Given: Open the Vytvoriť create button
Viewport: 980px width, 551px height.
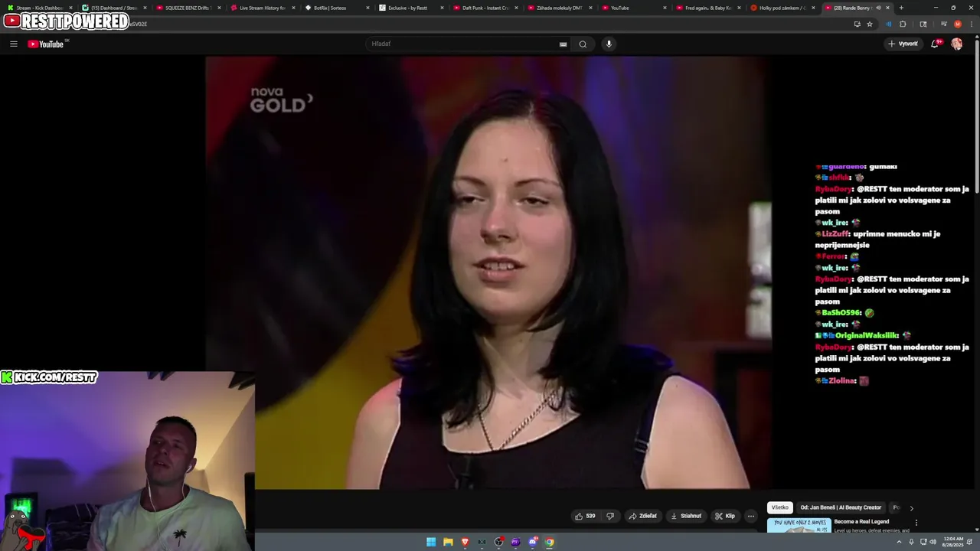Looking at the screenshot, I should [903, 44].
